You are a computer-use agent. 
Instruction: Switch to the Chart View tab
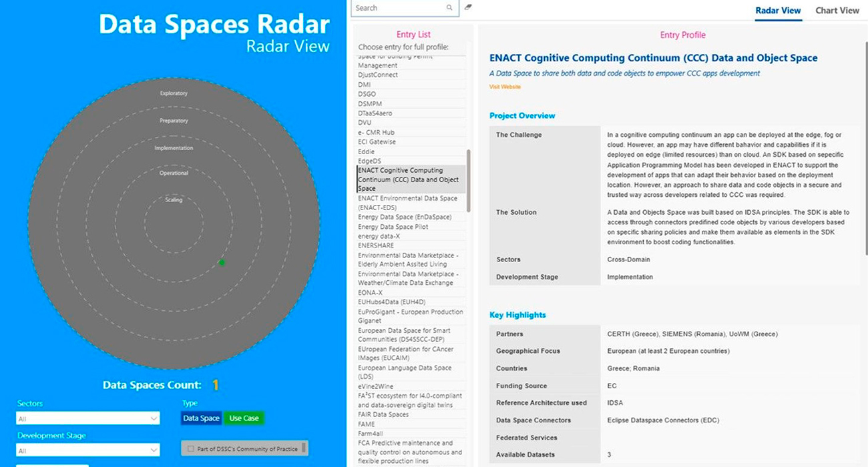[x=837, y=11]
